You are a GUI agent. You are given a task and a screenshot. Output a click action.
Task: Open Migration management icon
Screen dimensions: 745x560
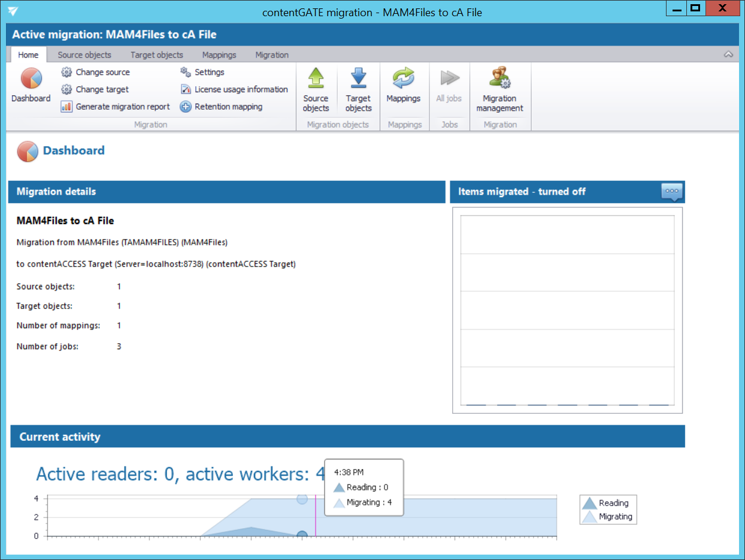[499, 79]
